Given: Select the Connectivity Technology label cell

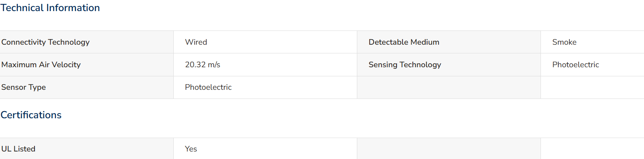Looking at the screenshot, I should click(x=86, y=42).
